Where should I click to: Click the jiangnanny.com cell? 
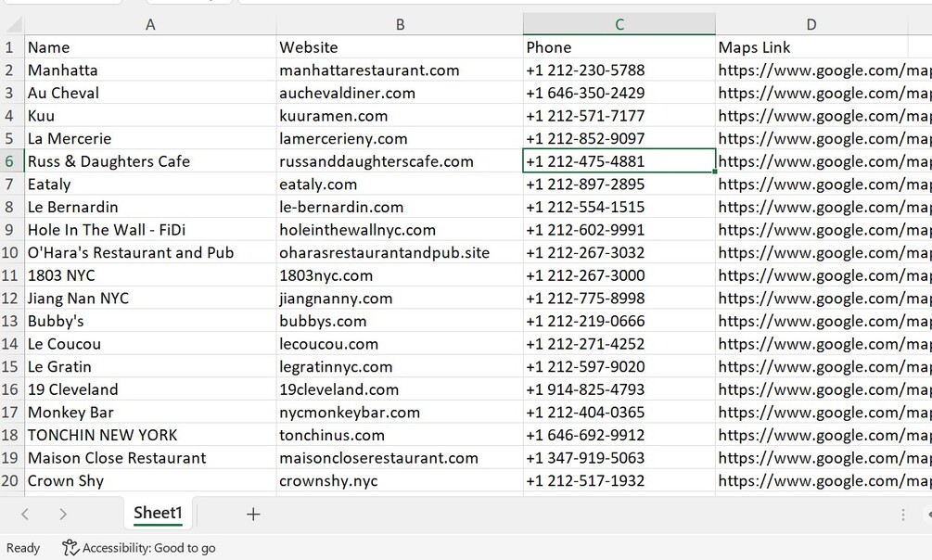click(400, 298)
